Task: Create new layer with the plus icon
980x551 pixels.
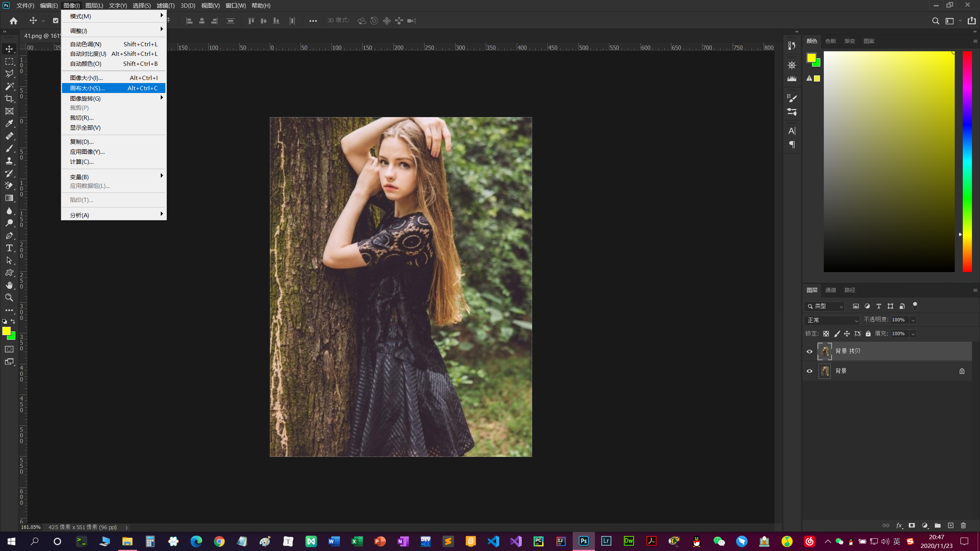Action: pyautogui.click(x=951, y=525)
